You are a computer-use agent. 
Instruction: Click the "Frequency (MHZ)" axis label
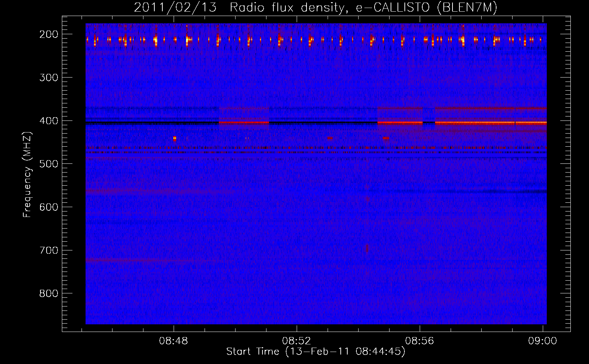click(27, 174)
